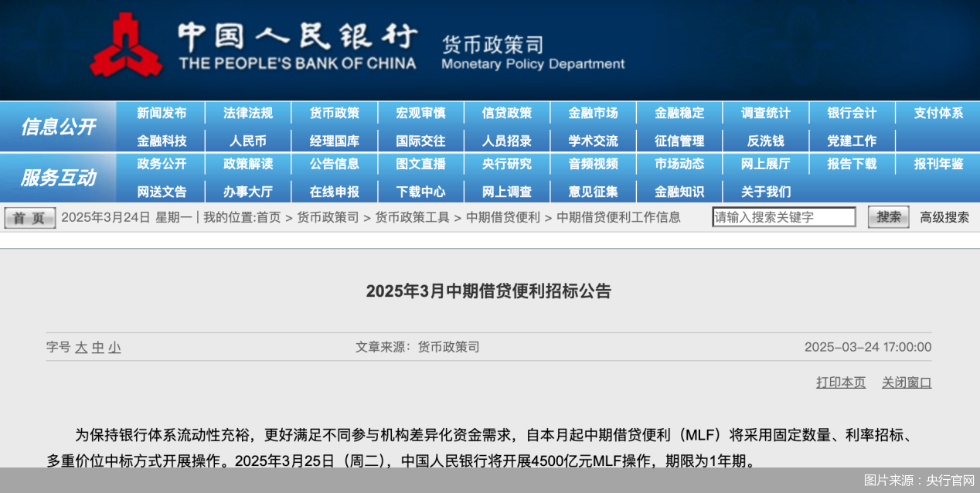Select 金融稳定 navigation item
Image resolution: width=980 pixels, height=493 pixels.
pos(679,113)
